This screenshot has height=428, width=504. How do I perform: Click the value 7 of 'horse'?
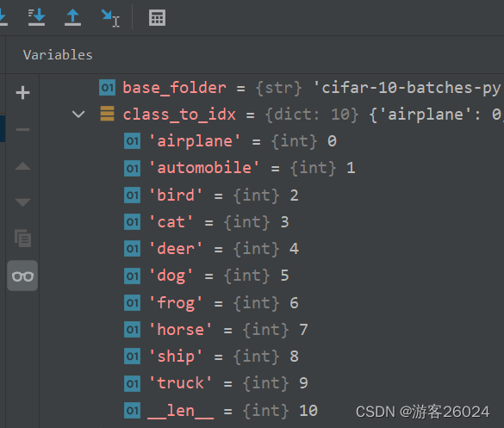point(303,330)
